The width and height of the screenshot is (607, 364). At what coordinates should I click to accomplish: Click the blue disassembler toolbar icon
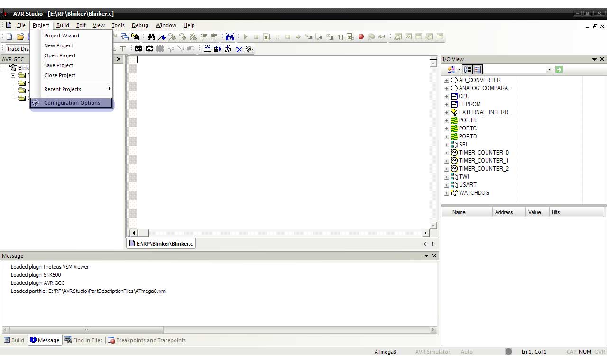tap(230, 36)
